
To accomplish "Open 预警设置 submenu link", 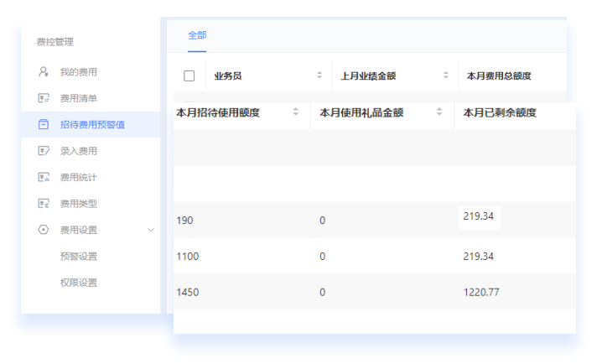I will tap(78, 256).
